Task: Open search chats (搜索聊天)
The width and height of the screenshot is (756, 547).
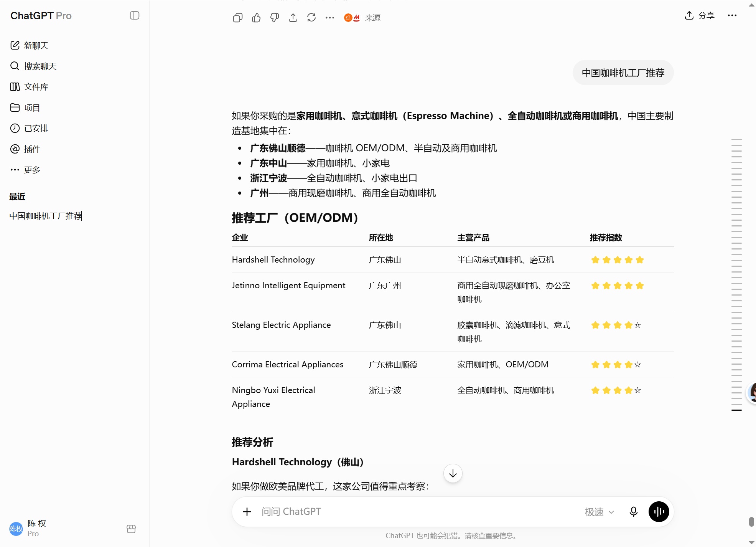Action: [33, 66]
